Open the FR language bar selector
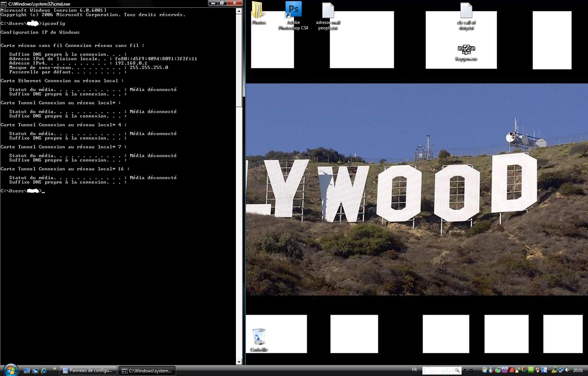 (x=415, y=370)
